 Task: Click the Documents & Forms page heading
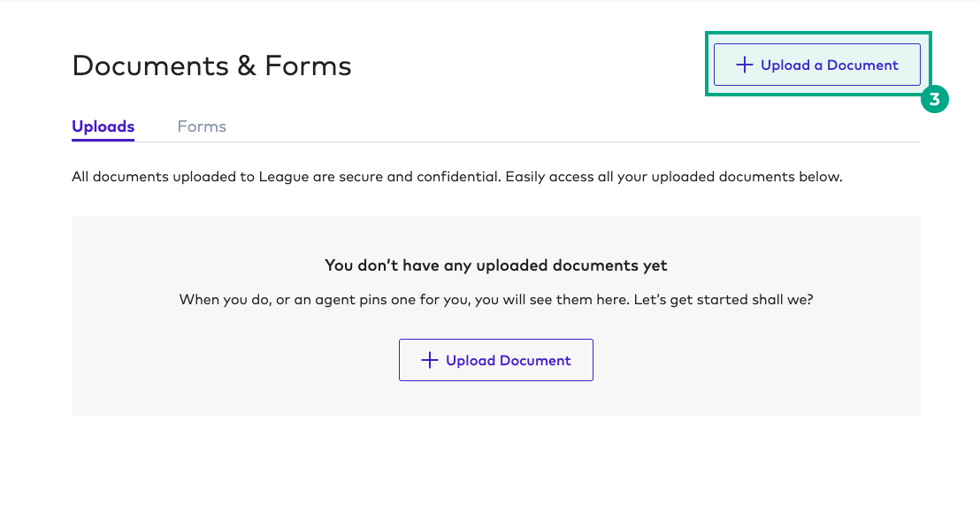(212, 65)
